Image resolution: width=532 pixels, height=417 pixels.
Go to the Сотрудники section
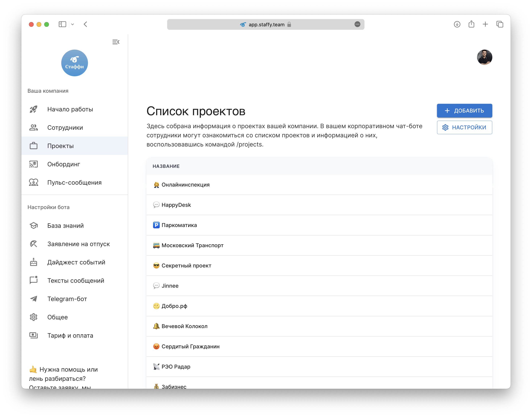click(75, 127)
